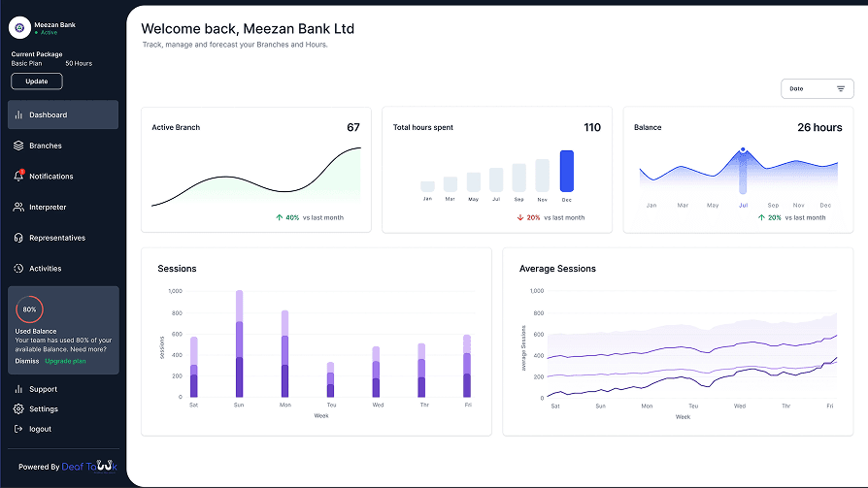The height and width of the screenshot is (488, 868).
Task: Click the Dashboard bar chart icon
Action: [18, 115]
